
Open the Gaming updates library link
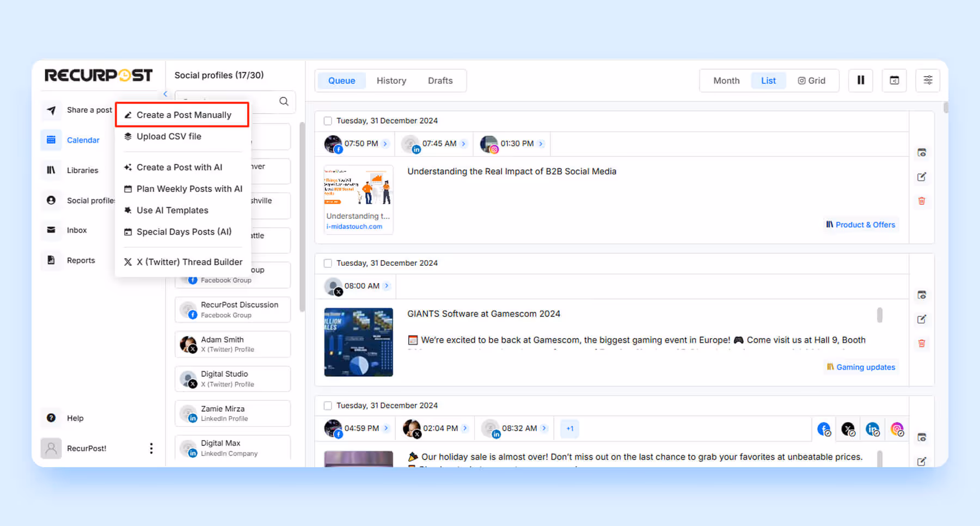click(866, 367)
